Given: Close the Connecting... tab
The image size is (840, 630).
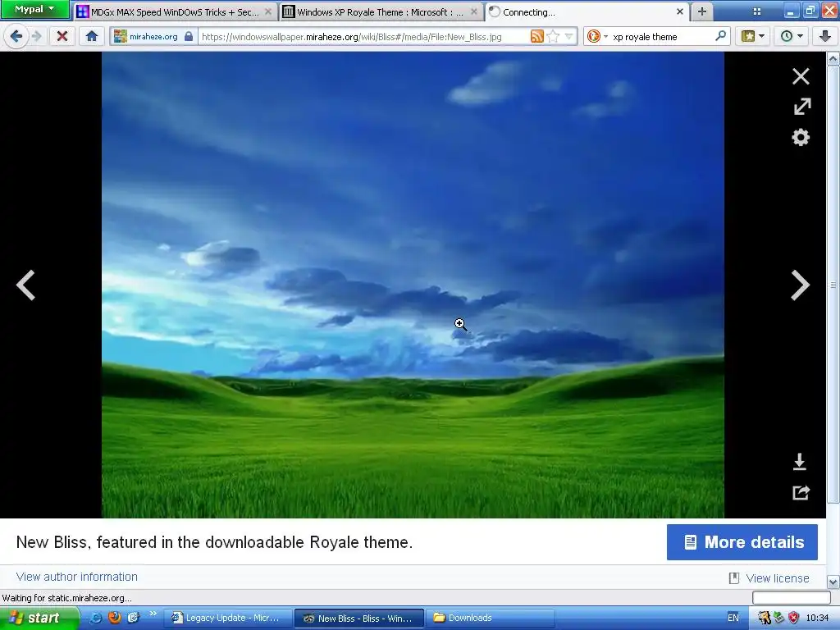Looking at the screenshot, I should click(680, 11).
